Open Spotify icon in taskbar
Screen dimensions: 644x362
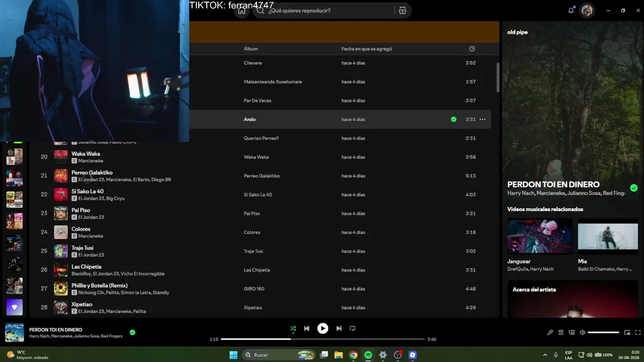tap(368, 355)
